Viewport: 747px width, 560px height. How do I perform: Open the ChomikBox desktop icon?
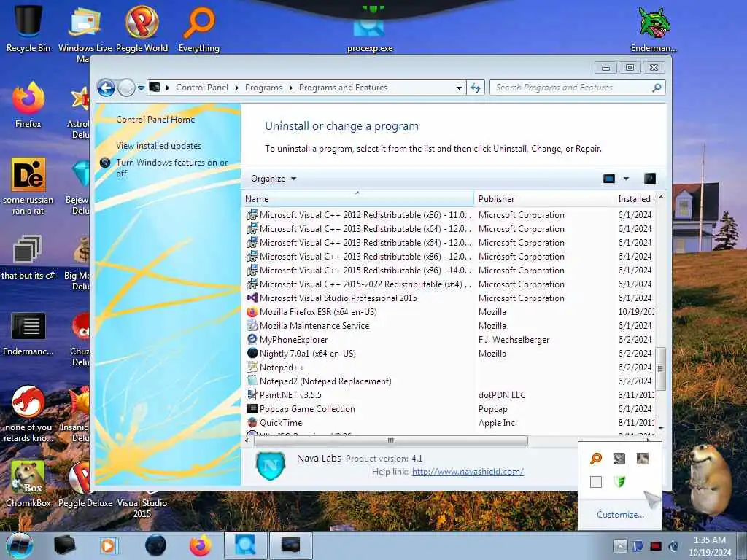28,483
